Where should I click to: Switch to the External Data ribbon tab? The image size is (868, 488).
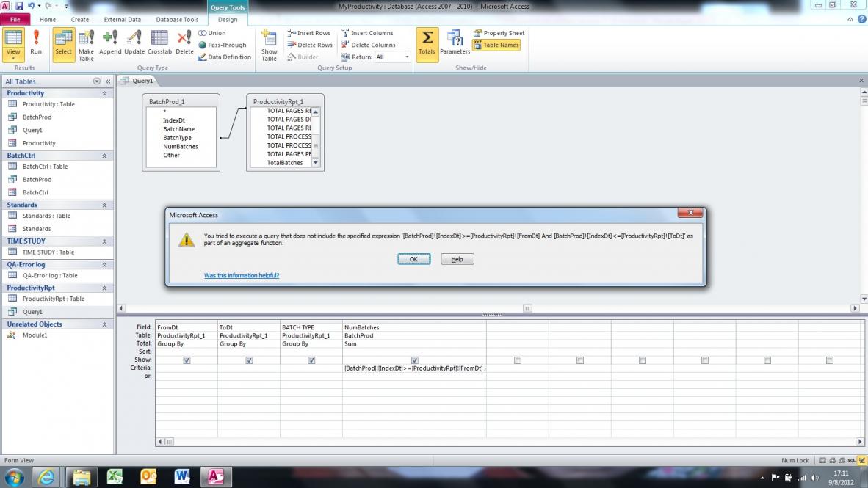click(123, 19)
